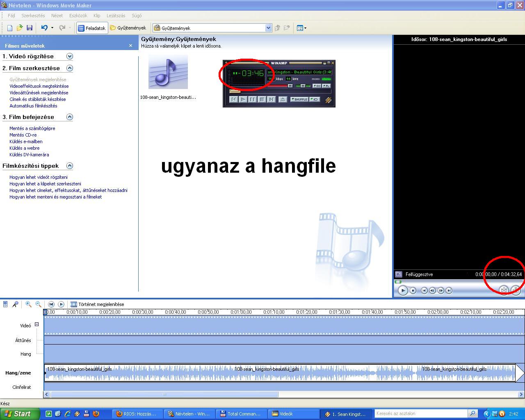This screenshot has width=525, height=420.
Task: Take a picture from the preview
Action: [516, 290]
